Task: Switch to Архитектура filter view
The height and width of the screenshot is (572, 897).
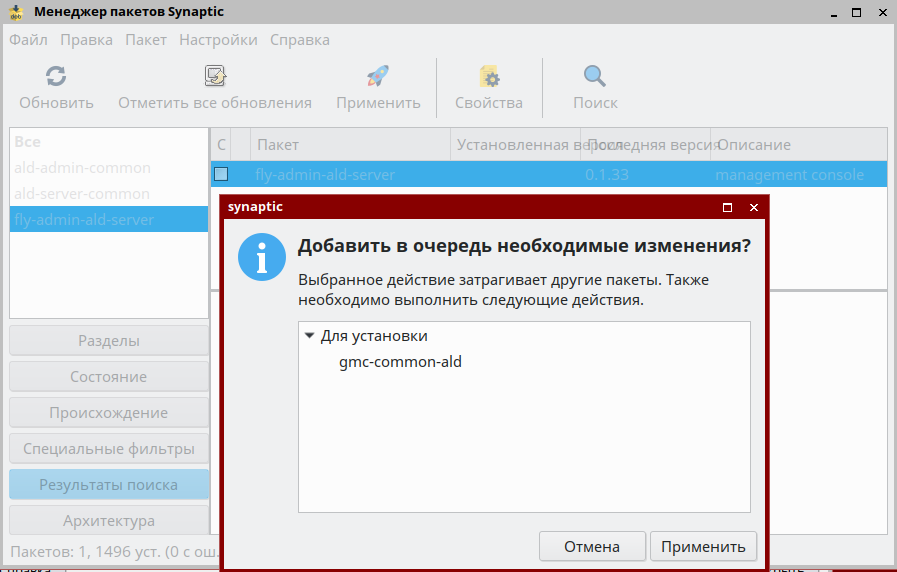Action: [x=109, y=521]
